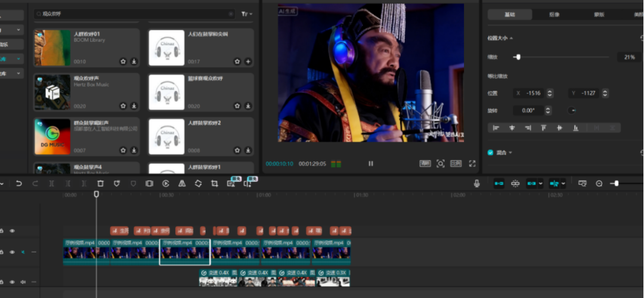Pause the video preview playback
The width and height of the screenshot is (644, 298).
pos(370,163)
